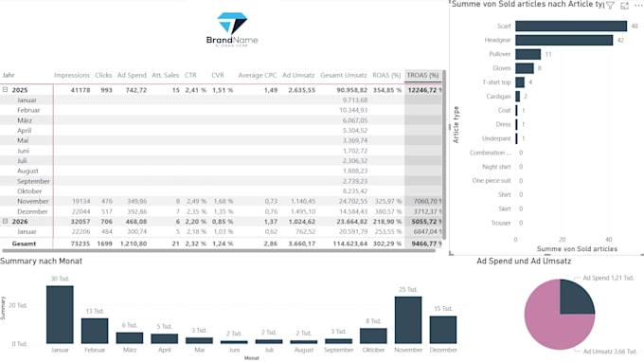Viewport: 644px width, 362px height.
Task: Sort by the CTR column header
Action: (190, 75)
